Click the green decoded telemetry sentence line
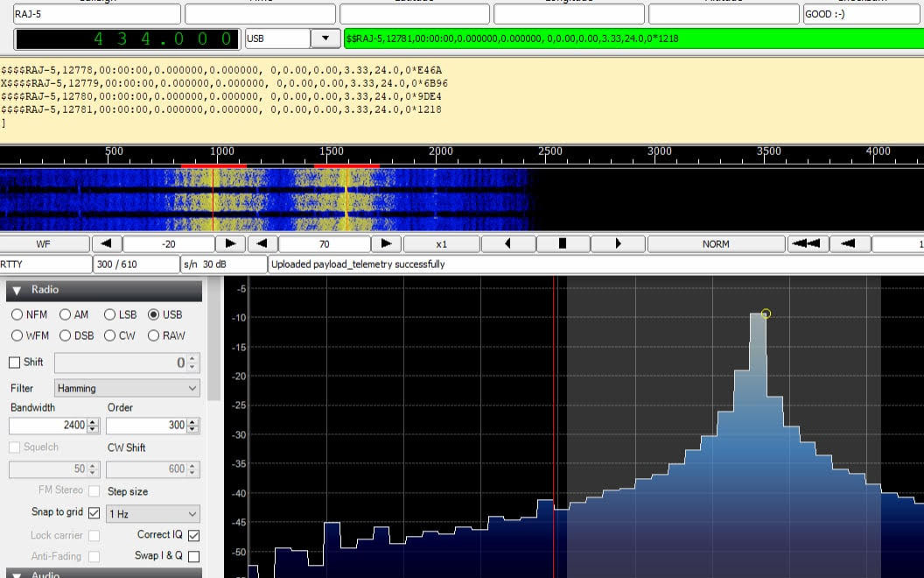 633,39
